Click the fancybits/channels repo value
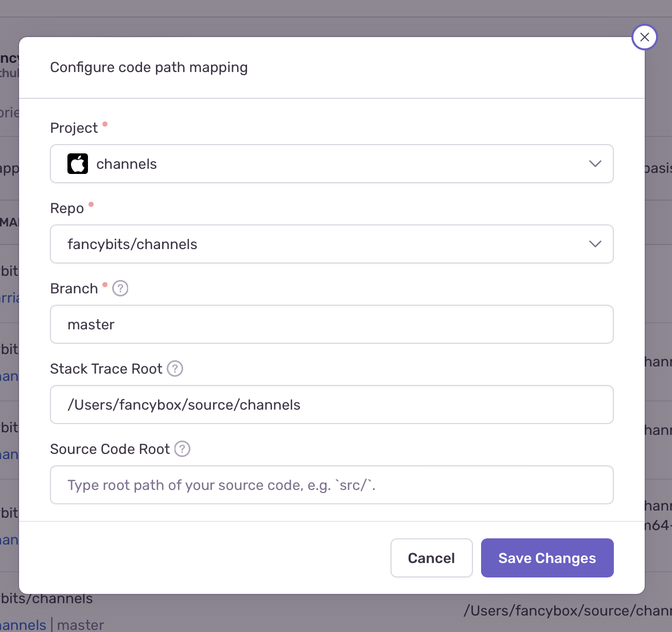The image size is (672, 632). pos(133,244)
